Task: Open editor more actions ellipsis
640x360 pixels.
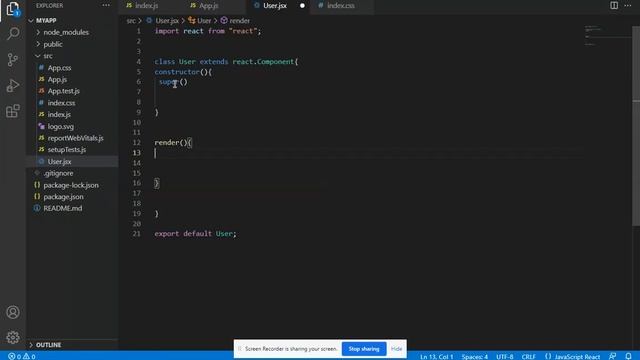Action: tap(628, 5)
